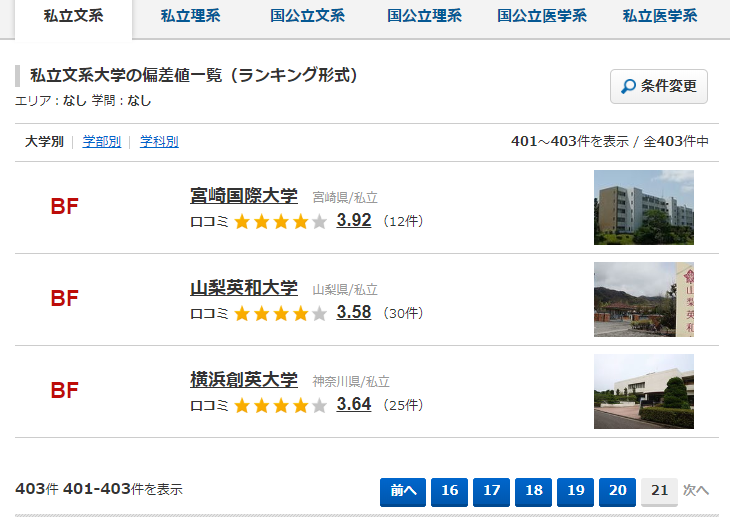
Task: Jump to page 16
Action: pyautogui.click(x=449, y=492)
